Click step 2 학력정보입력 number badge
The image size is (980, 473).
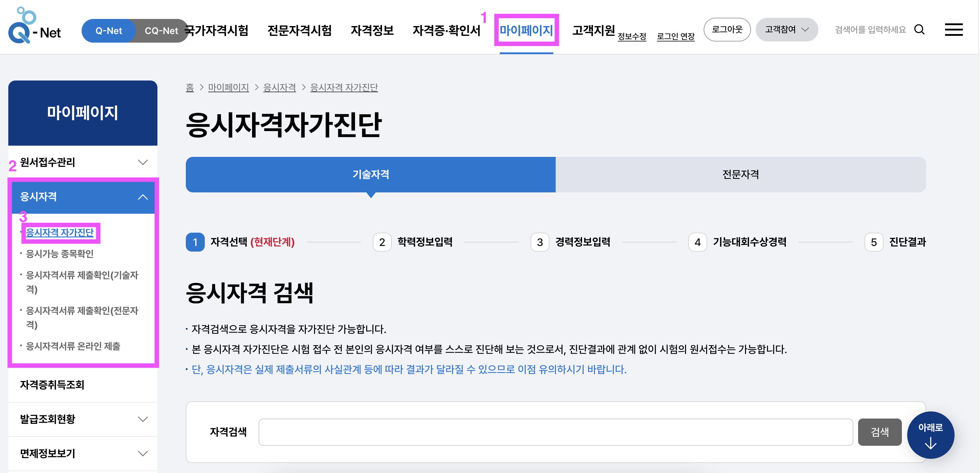(382, 242)
